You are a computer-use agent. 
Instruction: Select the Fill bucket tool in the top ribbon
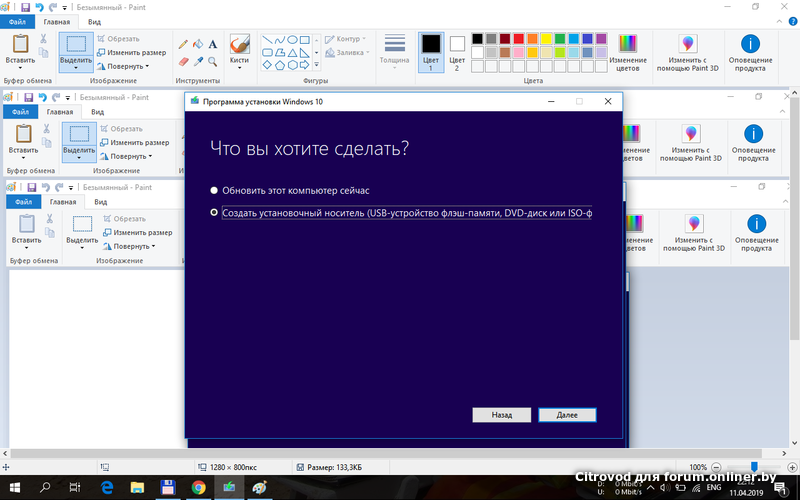[x=198, y=44]
